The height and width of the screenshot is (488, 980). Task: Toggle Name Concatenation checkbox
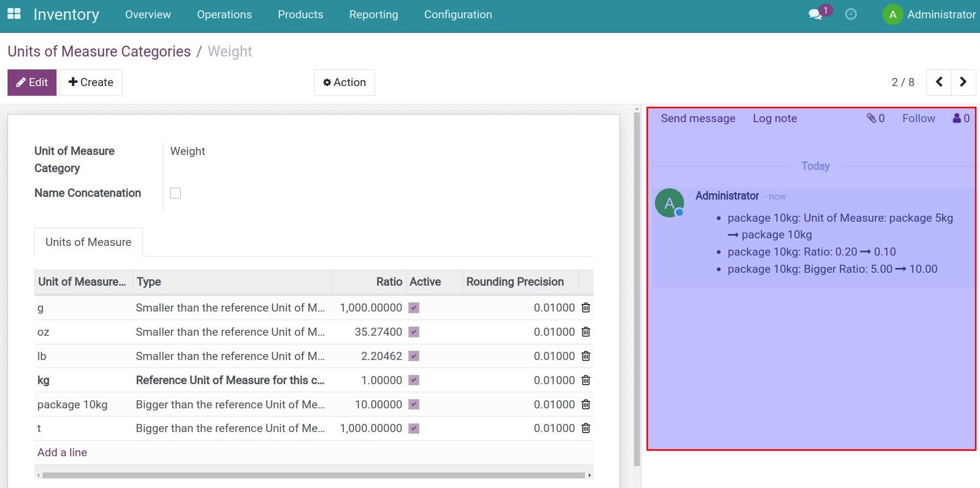click(175, 193)
